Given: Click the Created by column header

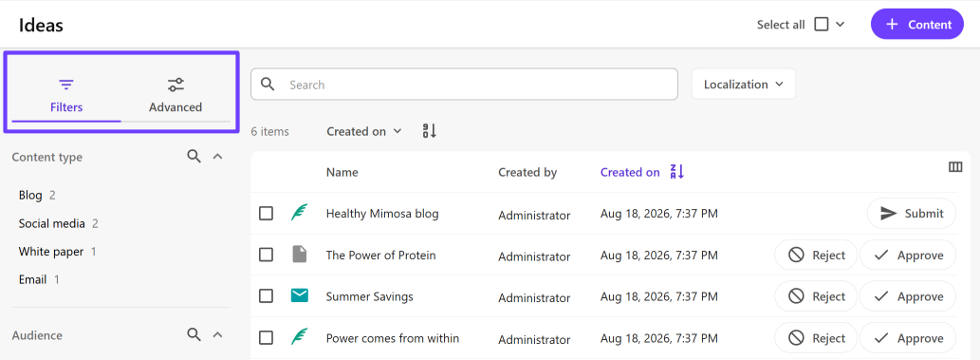Looking at the screenshot, I should [527, 172].
